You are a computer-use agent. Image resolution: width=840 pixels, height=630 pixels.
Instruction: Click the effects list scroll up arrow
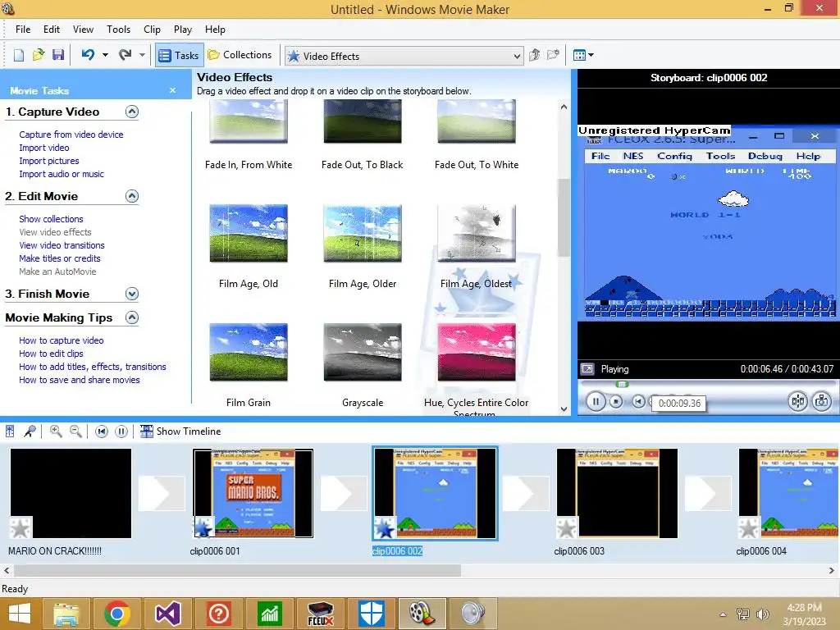pyautogui.click(x=564, y=107)
